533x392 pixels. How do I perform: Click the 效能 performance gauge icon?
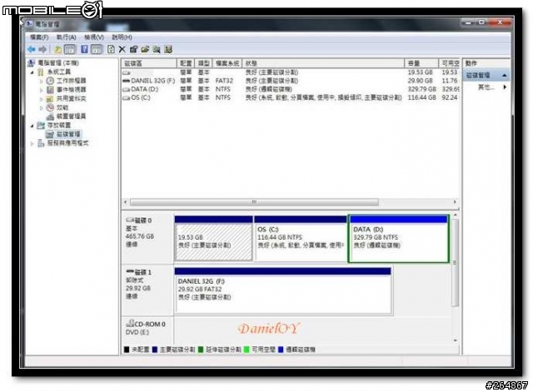[50, 107]
